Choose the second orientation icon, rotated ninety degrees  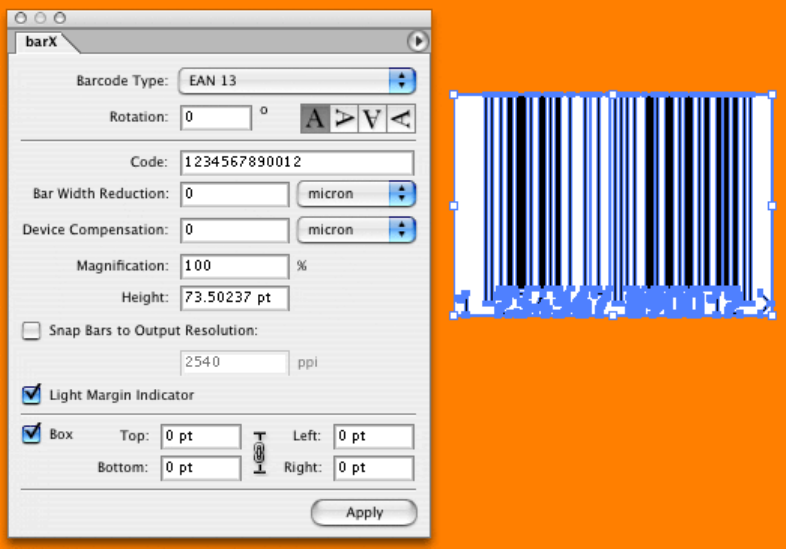click(344, 119)
